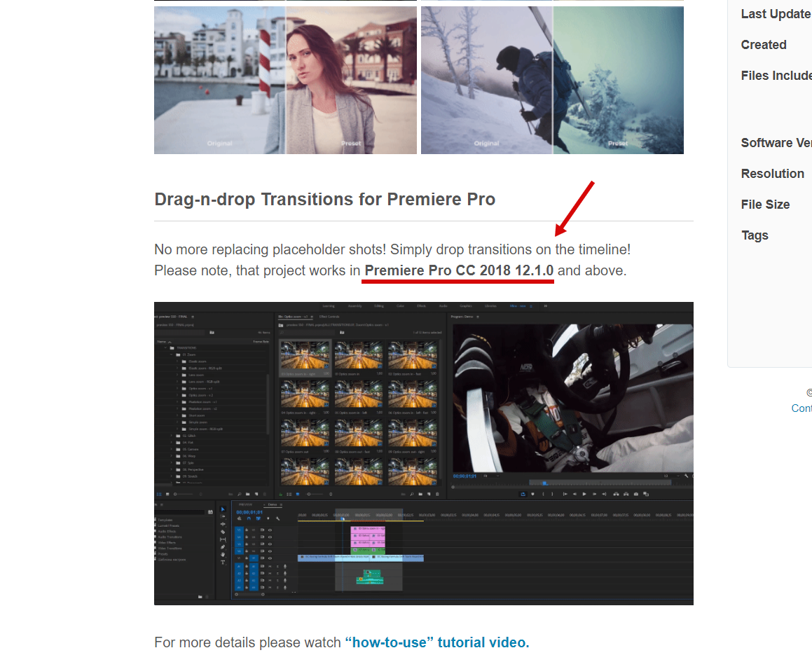
Task: Open the "how-to-use" tutorial video link
Action: (436, 642)
